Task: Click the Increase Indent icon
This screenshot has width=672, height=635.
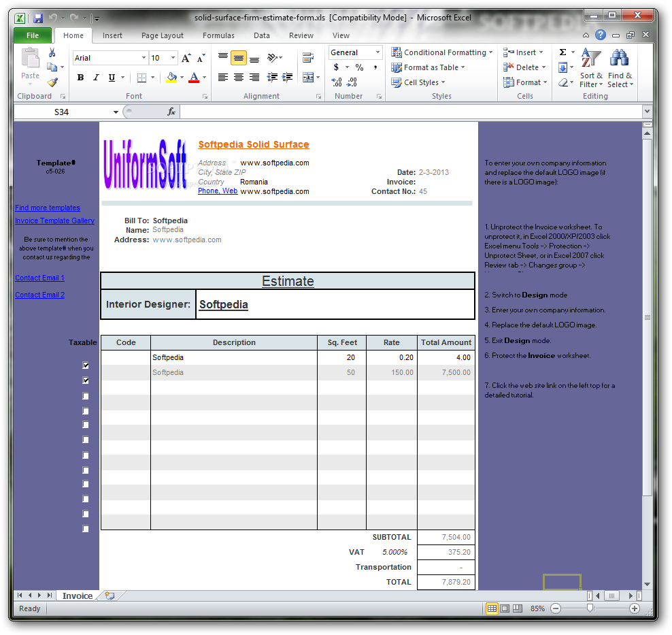Action: tap(287, 78)
